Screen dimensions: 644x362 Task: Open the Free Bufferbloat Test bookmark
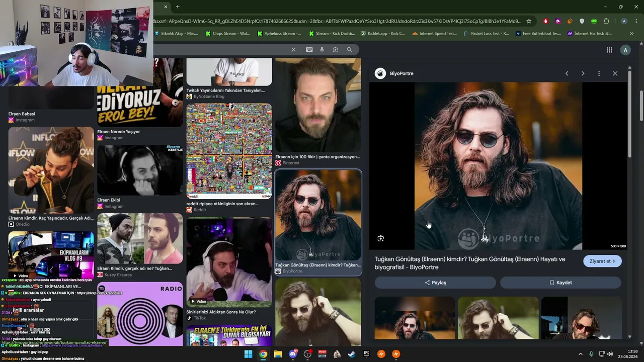538,34
